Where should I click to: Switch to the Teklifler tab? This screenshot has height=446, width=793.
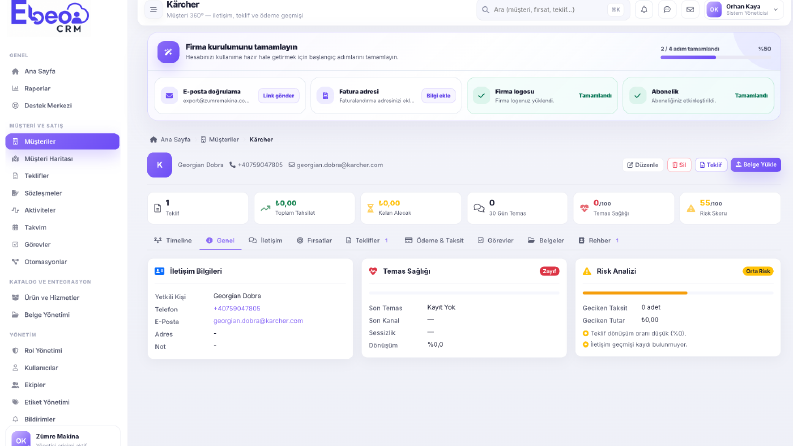(x=367, y=241)
